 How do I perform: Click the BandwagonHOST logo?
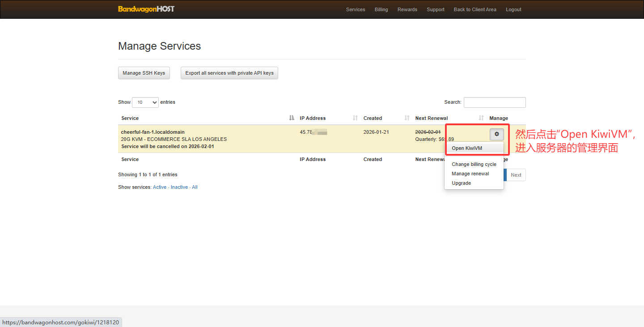click(x=146, y=9)
